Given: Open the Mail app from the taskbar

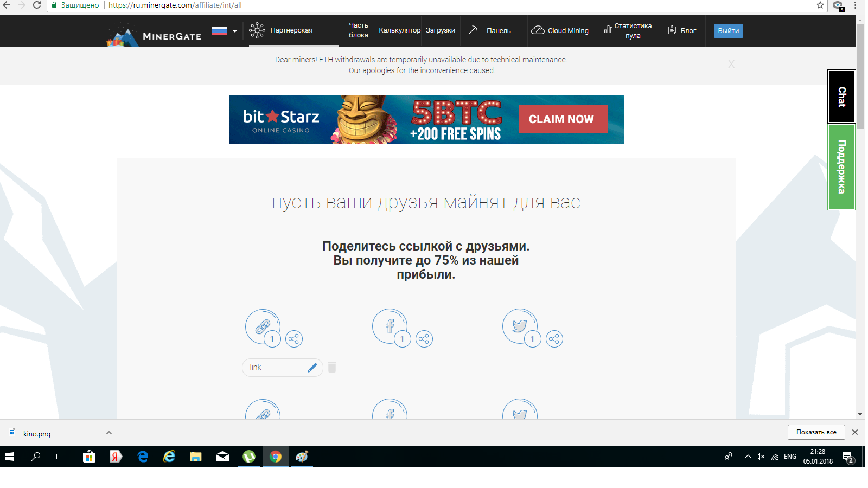Looking at the screenshot, I should [x=222, y=457].
